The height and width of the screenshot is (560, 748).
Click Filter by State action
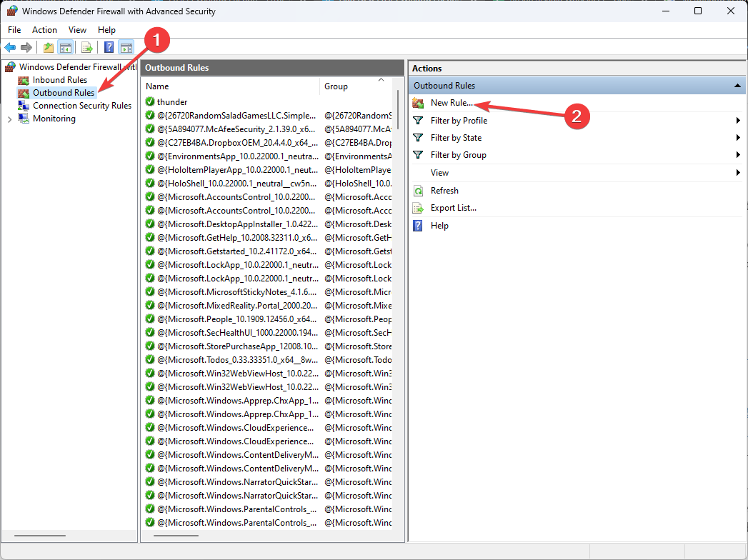[x=456, y=138]
